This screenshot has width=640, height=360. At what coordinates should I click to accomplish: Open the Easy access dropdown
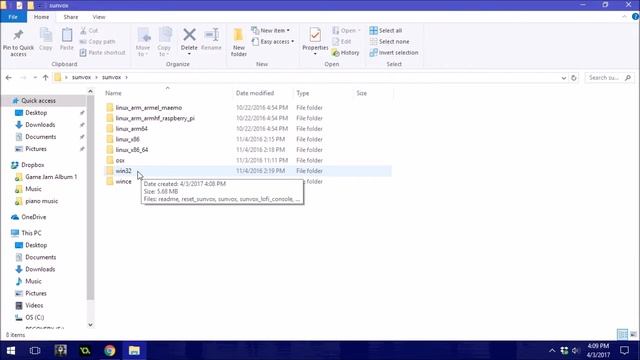pos(273,42)
